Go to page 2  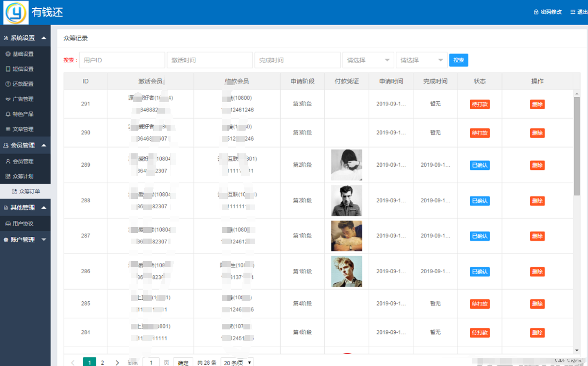(x=102, y=362)
